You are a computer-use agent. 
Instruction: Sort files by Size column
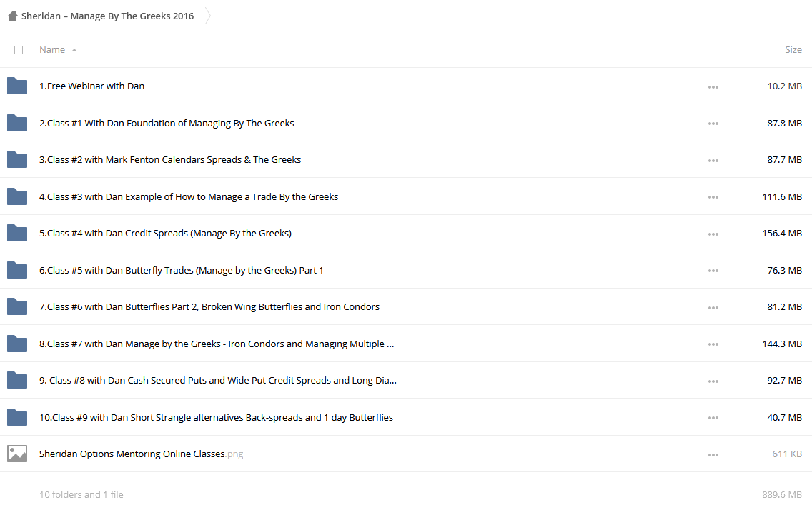pos(793,50)
